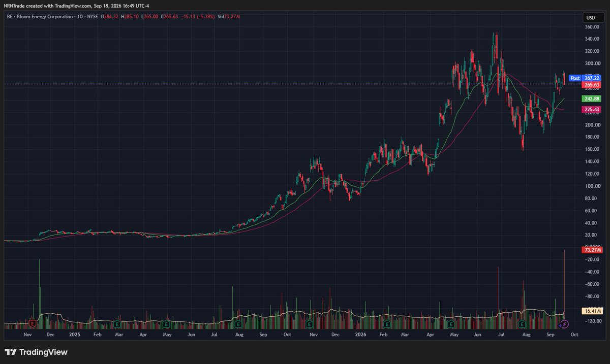Click the red 265.63 last price label
The image size is (610, 364).
click(592, 85)
